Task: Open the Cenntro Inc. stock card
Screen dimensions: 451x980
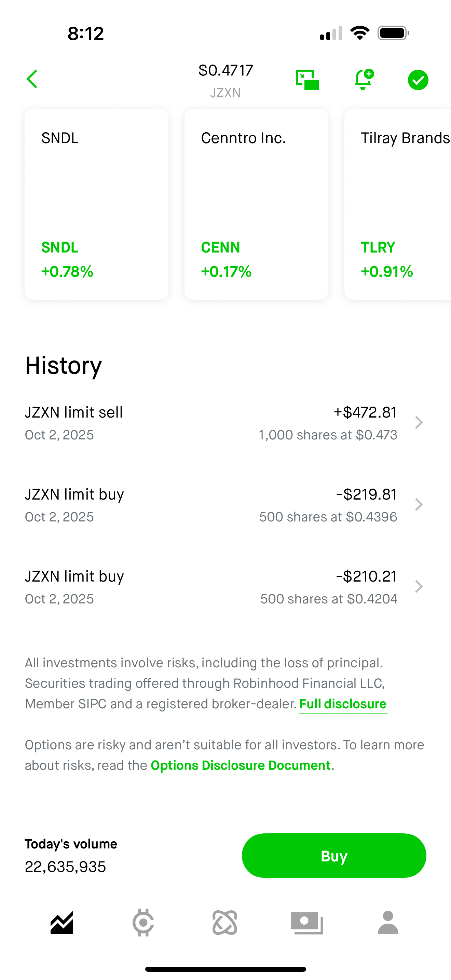Action: [256, 204]
